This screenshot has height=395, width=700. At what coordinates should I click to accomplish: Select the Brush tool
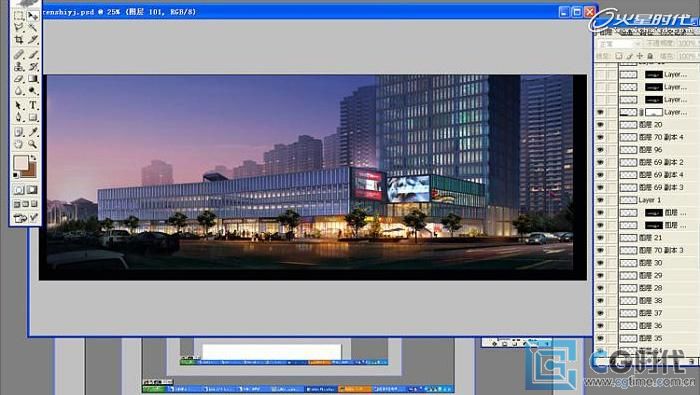click(33, 54)
